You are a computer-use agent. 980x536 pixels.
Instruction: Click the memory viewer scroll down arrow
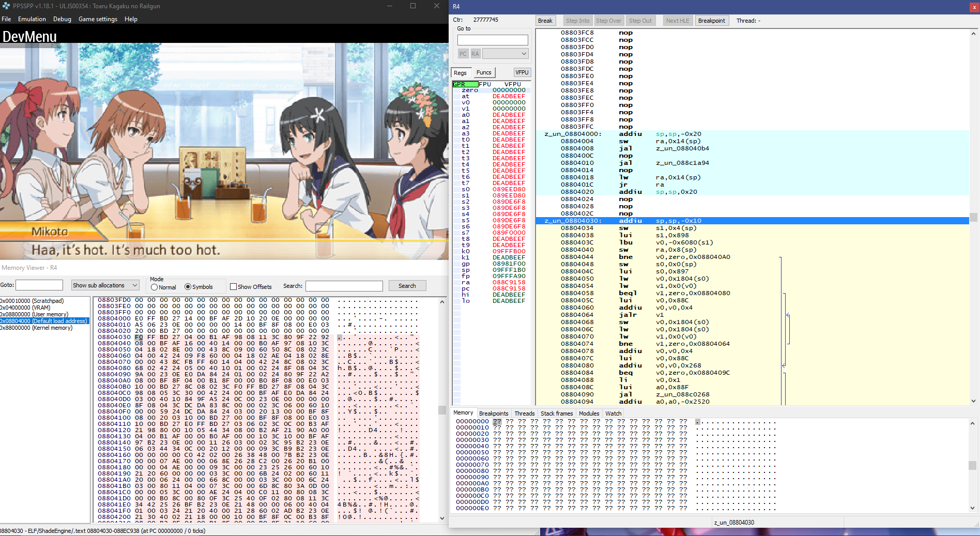click(442, 518)
